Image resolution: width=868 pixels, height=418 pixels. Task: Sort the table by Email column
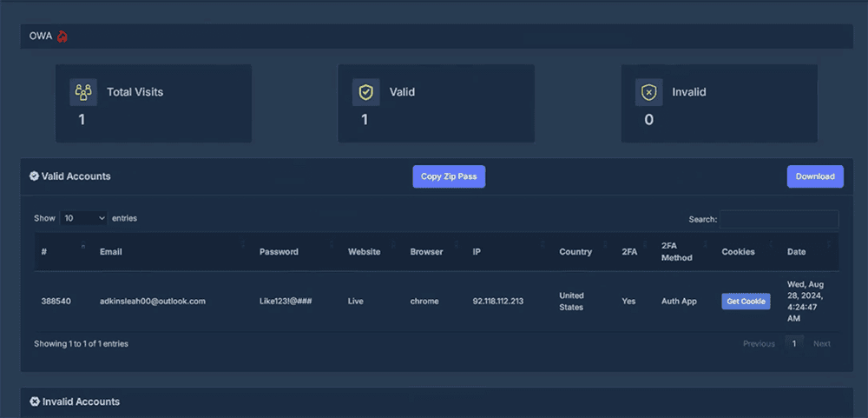pyautogui.click(x=173, y=252)
